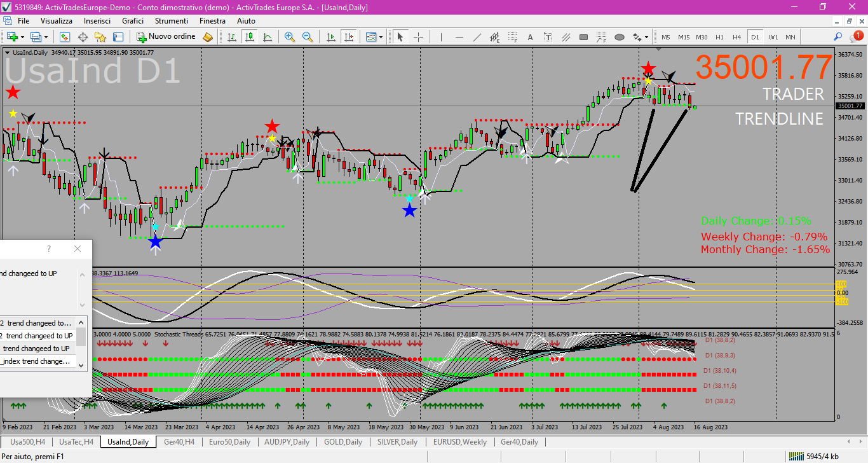Open the Navigator folder-star icon
868x463 pixels.
(x=100, y=37)
